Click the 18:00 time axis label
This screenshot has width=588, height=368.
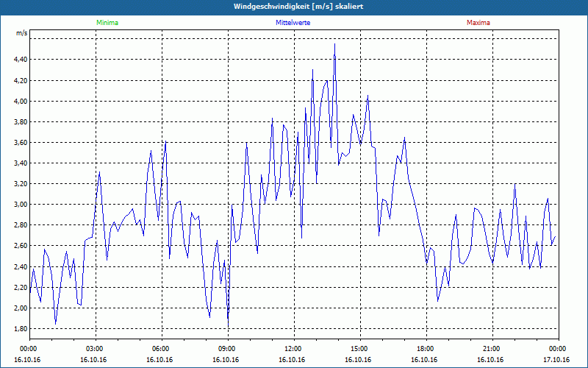[426, 349]
